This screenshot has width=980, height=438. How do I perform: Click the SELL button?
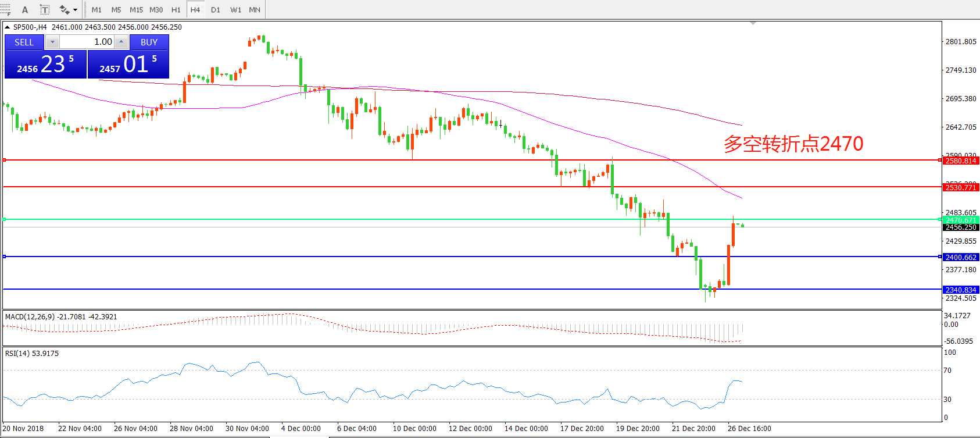tap(24, 42)
